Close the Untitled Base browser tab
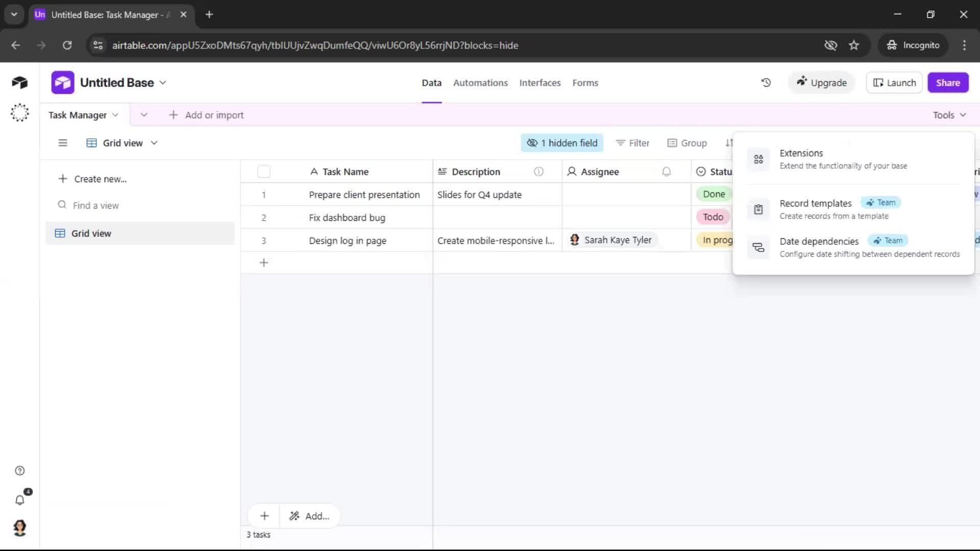 pos(183,15)
